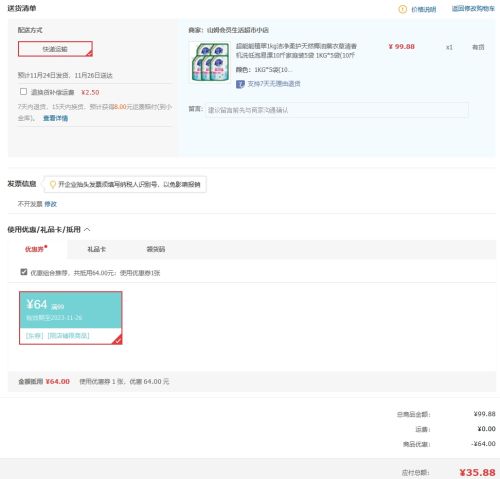Image resolution: width=500 pixels, height=479 pixels.
Task: Click the red checkmark on the ¥64 coupon
Action: pos(117,340)
